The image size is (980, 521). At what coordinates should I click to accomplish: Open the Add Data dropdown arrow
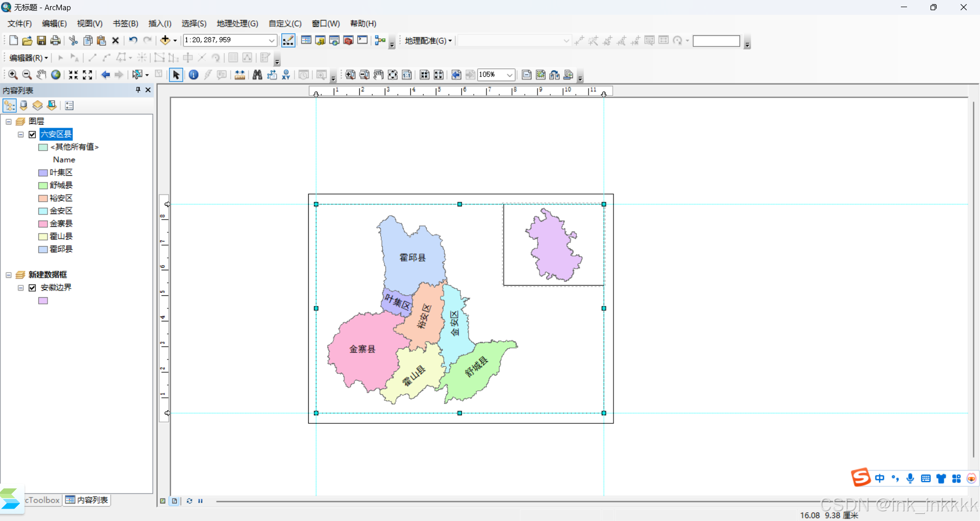coord(175,40)
